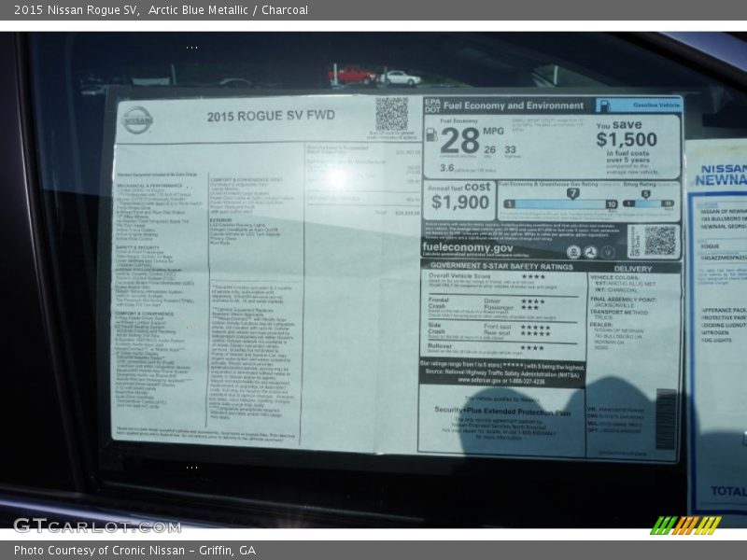Click the QR code beside the Rogue title

click(x=392, y=114)
